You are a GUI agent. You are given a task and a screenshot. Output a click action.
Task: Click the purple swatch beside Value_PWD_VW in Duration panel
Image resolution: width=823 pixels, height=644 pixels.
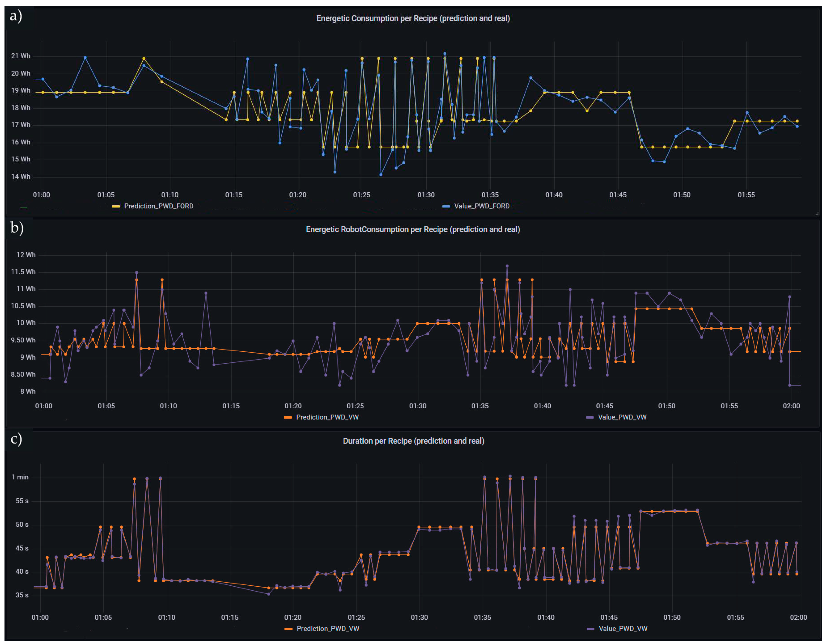[591, 629]
